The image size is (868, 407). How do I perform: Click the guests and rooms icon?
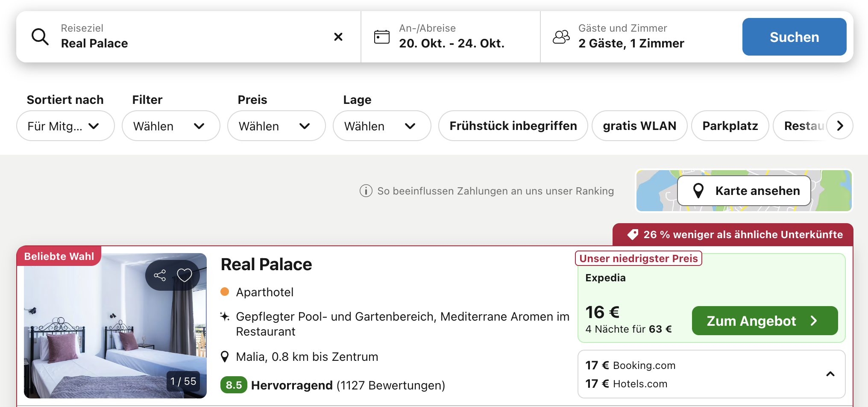click(x=561, y=37)
